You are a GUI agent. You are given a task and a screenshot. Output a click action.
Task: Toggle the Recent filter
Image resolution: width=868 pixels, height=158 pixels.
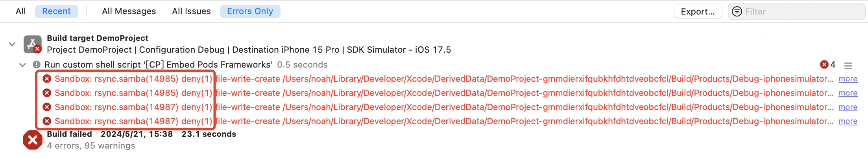point(56,11)
